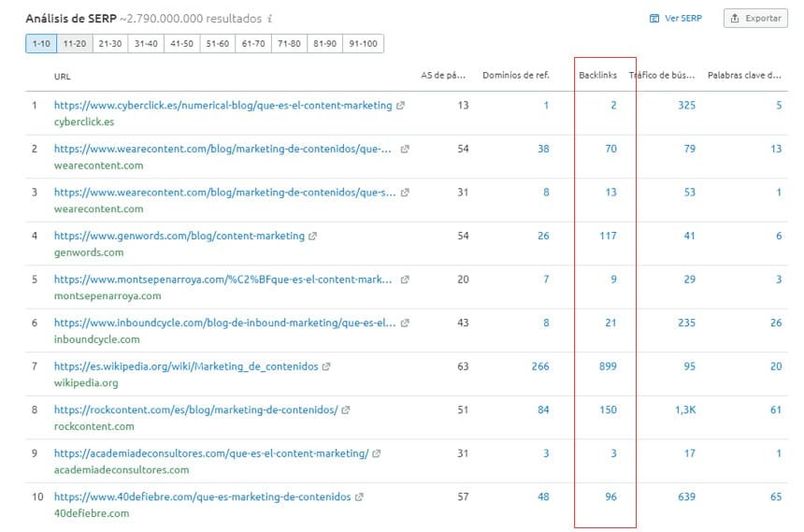Screen dimensions: 804x532
Task: Open external link icon for montsepenarroya.com URL
Action: 405,280
